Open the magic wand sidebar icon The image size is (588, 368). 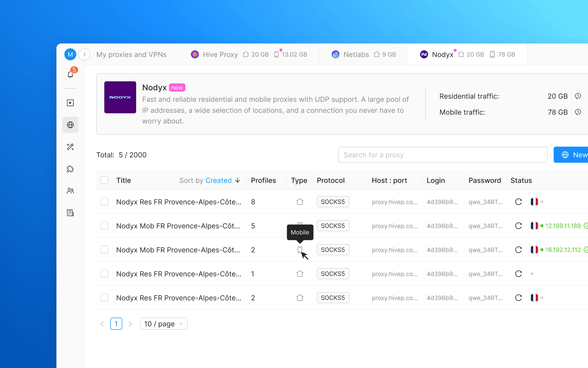70,147
